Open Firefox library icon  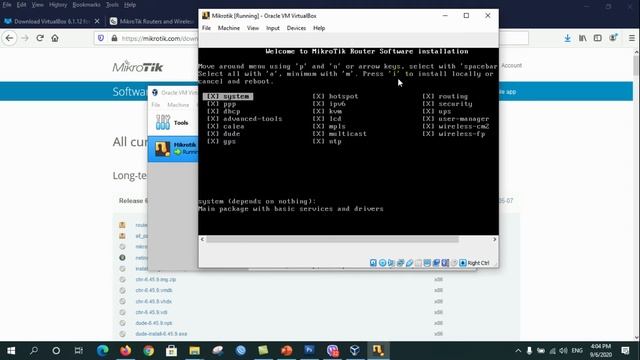click(582, 38)
